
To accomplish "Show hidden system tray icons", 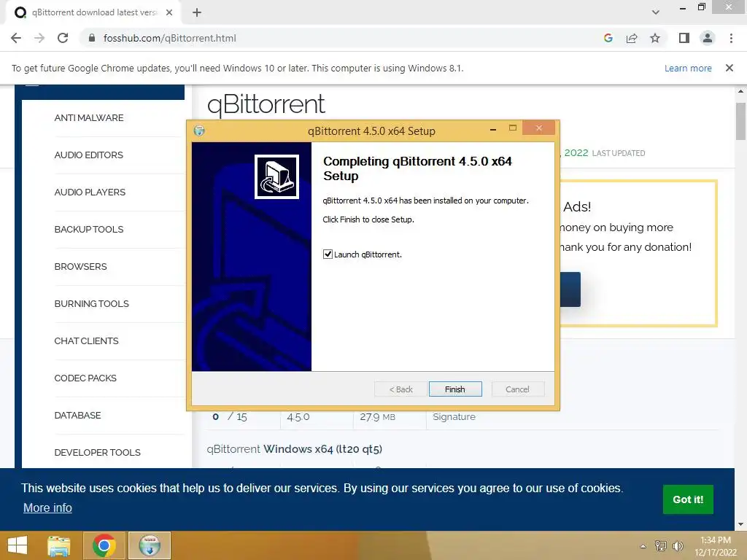I will point(643,546).
